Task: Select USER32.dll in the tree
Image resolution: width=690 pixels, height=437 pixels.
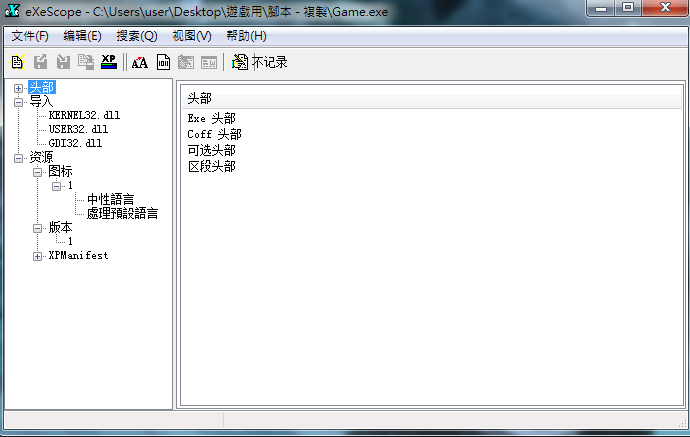Action: click(78, 129)
